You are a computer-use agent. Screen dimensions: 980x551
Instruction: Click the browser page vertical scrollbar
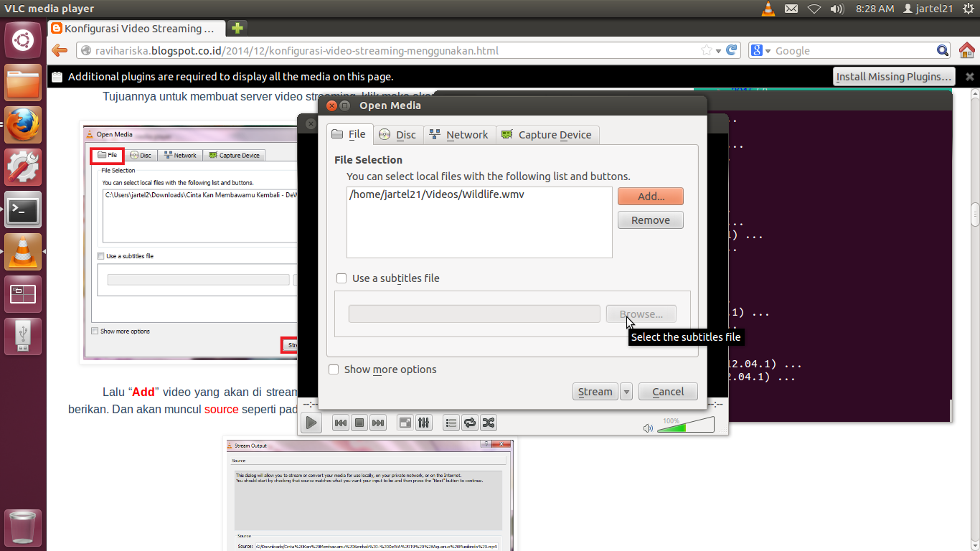[x=975, y=214]
